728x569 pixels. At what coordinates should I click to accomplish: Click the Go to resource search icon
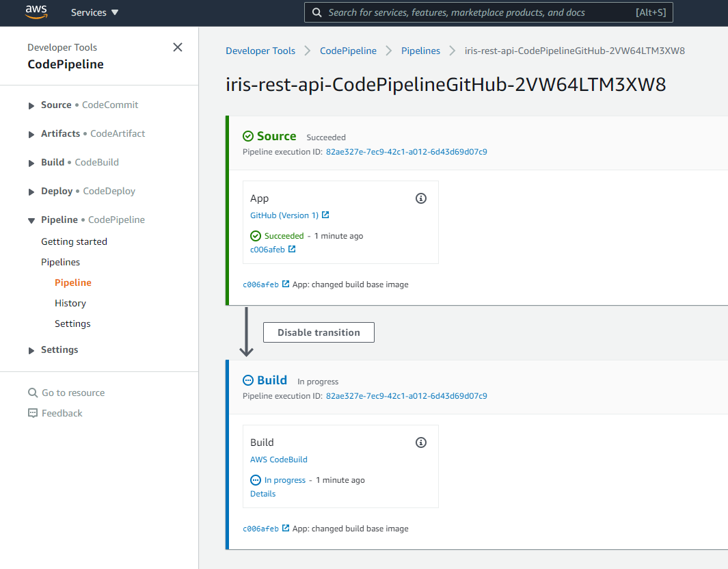33,393
